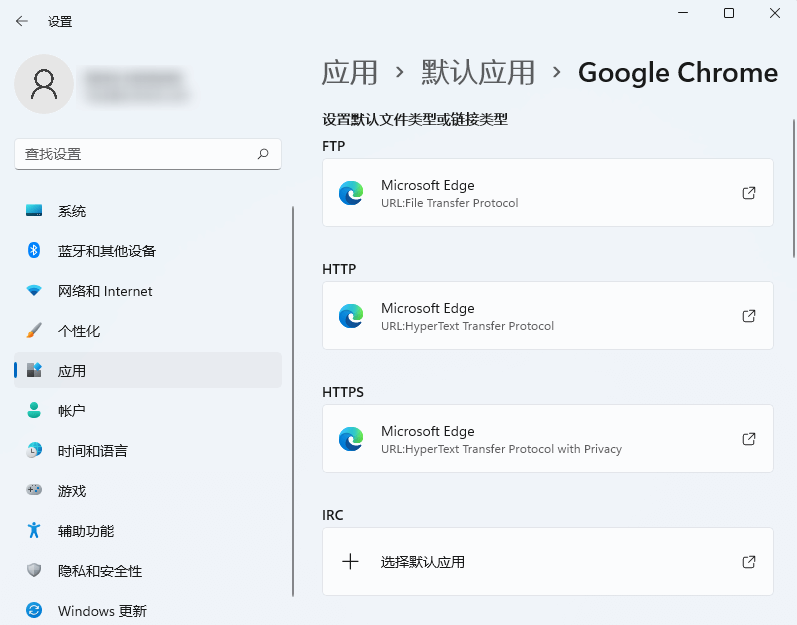Viewport: 797px width, 625px height.
Task: Open the 系统 settings category
Action: (x=148, y=211)
